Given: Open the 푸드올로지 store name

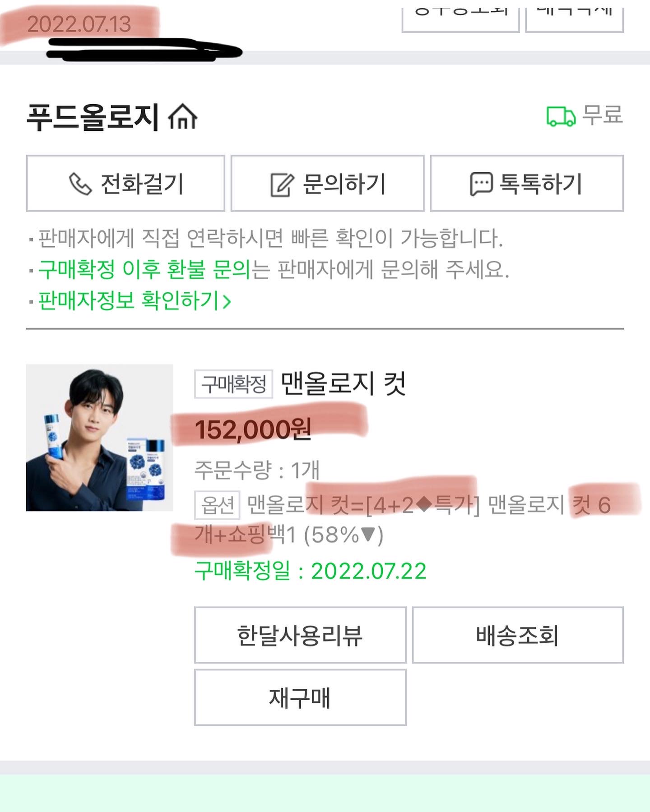Looking at the screenshot, I should [93, 116].
